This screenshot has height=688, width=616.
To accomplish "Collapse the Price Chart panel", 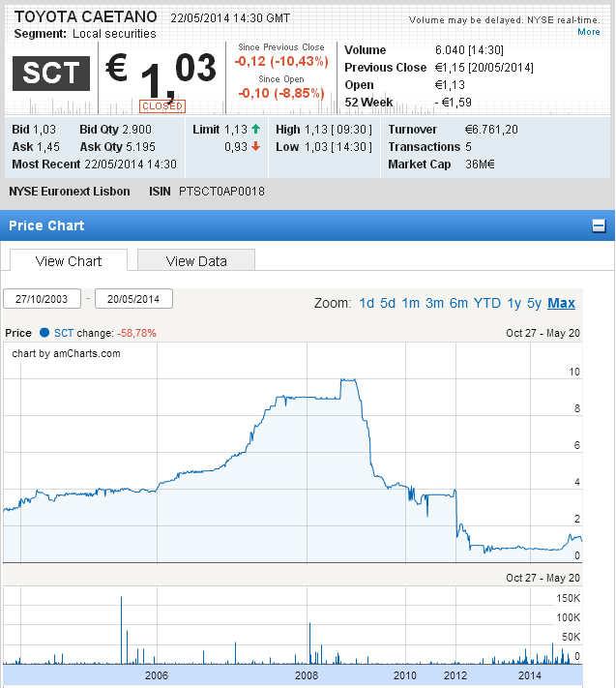I will pos(599,226).
